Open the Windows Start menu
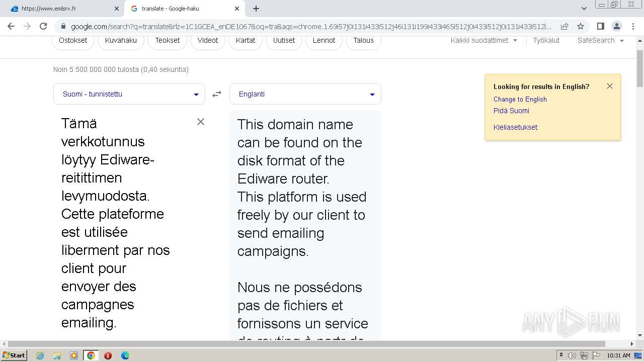 (x=14, y=355)
